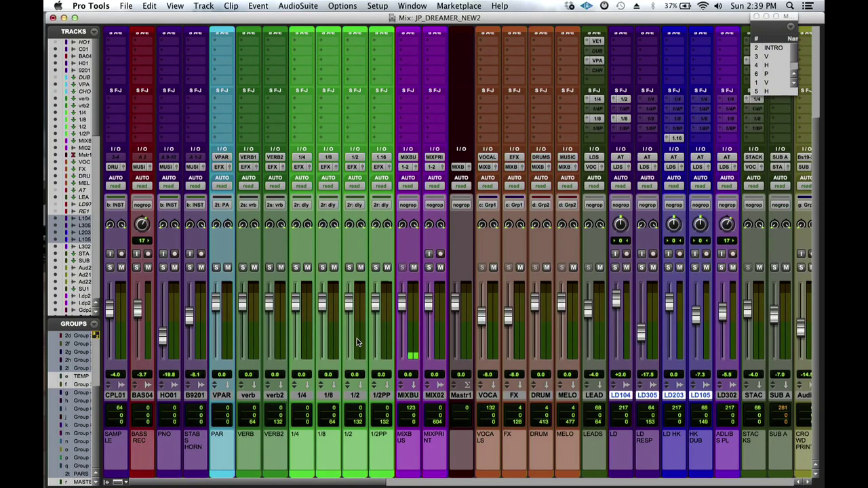This screenshot has width=868, height=488.
Task: Click left pan knob on SUB A track
Action: (775, 224)
